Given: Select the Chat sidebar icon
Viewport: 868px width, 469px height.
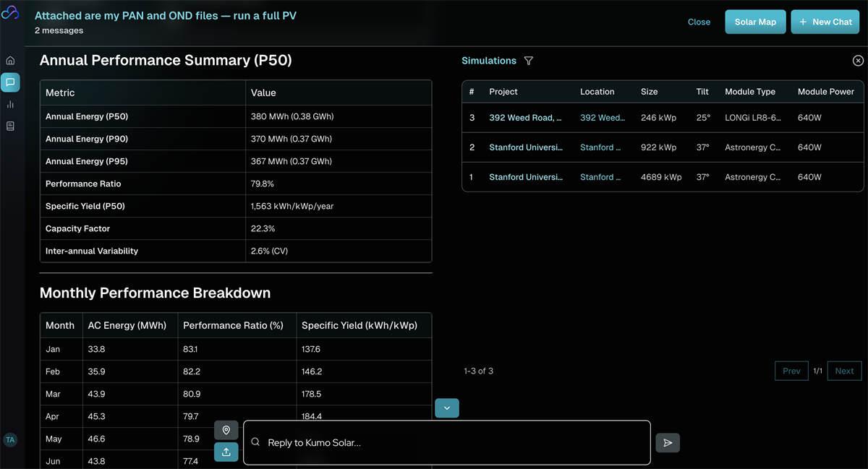Looking at the screenshot, I should pos(10,82).
